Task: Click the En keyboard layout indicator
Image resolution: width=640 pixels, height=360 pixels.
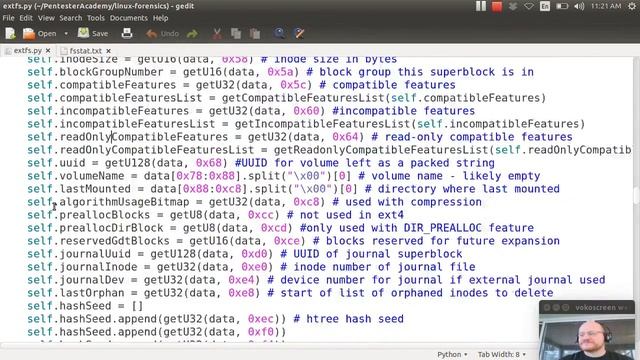Action: tap(545, 6)
